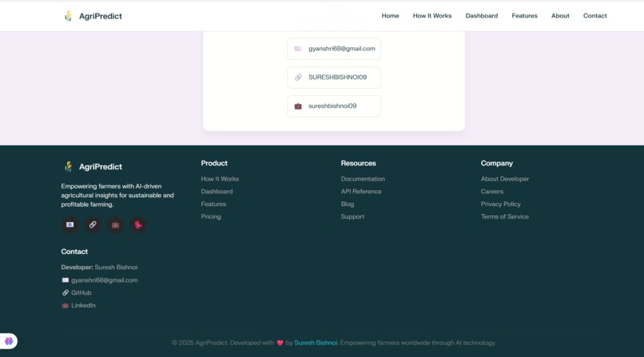The height and width of the screenshot is (357, 644).
Task: Click the Product footer heading
Action: 214,163
